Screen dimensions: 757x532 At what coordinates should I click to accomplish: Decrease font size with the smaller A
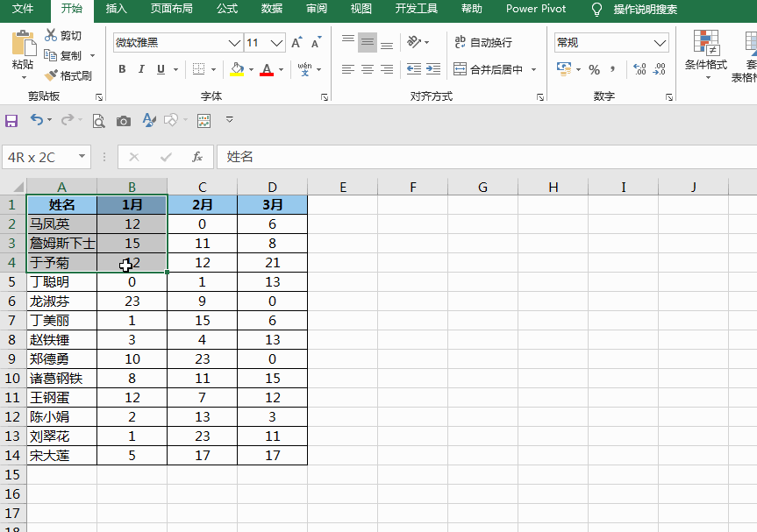click(x=317, y=42)
